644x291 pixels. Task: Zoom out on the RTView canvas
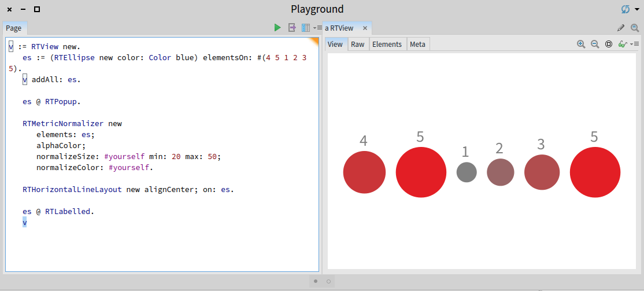coord(594,44)
